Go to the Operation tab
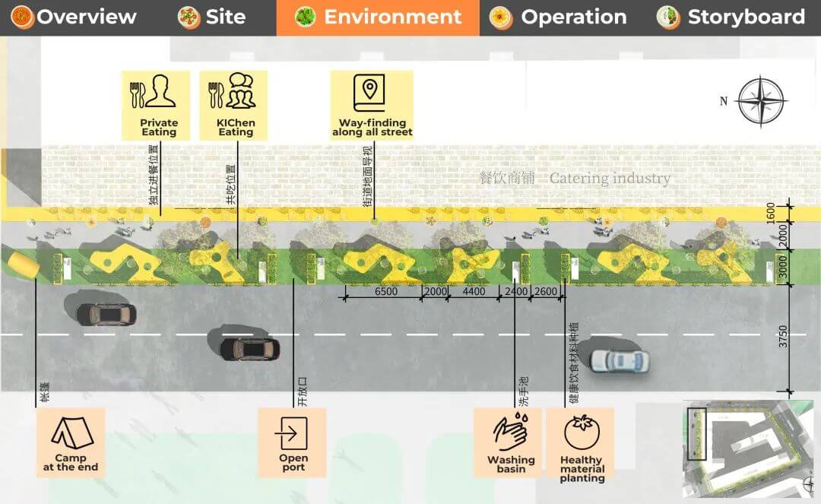Image resolution: width=821 pixels, height=504 pixels. tap(558, 17)
